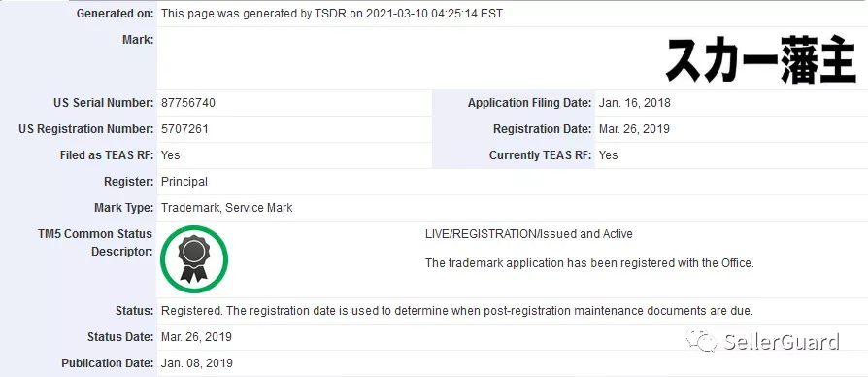Click the SellerGuard watermark text
The height and width of the screenshot is (377, 868).
pyautogui.click(x=781, y=342)
